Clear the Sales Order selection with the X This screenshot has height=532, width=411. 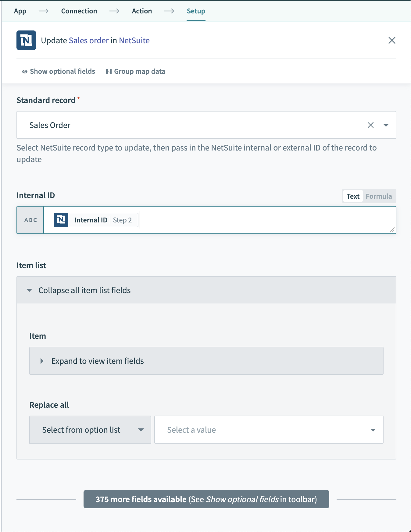tap(370, 125)
